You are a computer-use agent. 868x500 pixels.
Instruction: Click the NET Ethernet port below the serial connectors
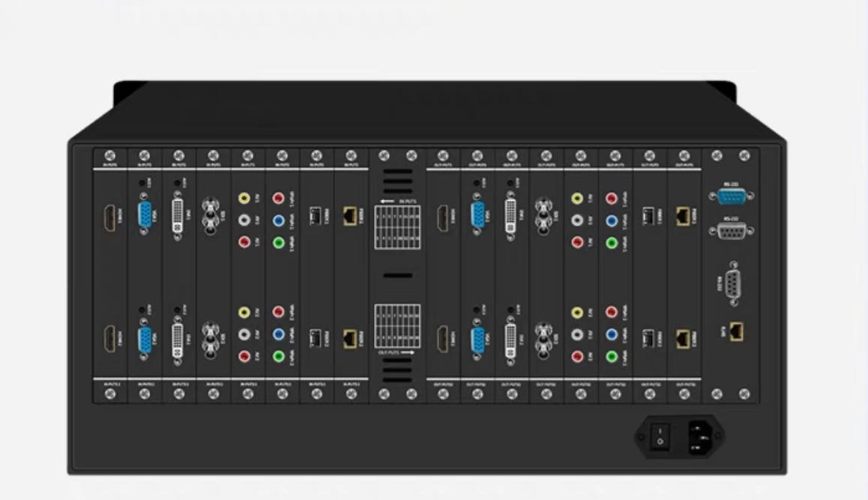[736, 331]
